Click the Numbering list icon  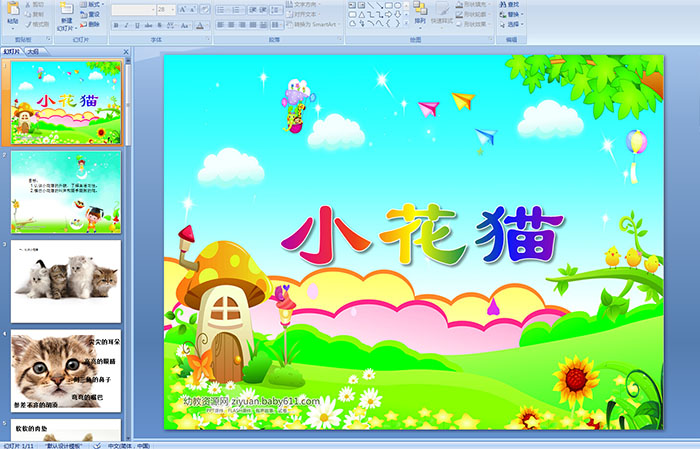pos(238,10)
